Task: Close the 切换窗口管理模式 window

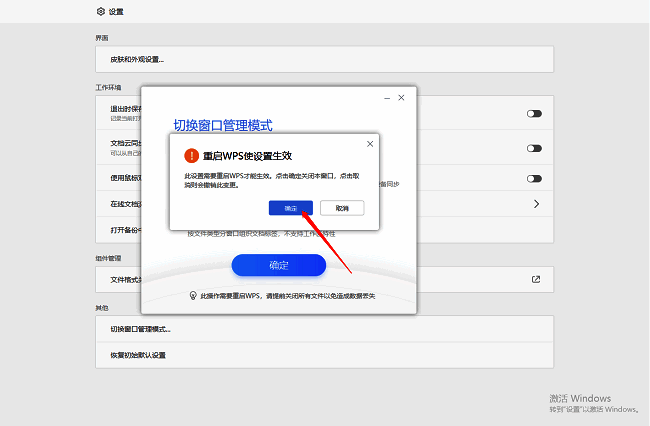Action: pos(402,97)
